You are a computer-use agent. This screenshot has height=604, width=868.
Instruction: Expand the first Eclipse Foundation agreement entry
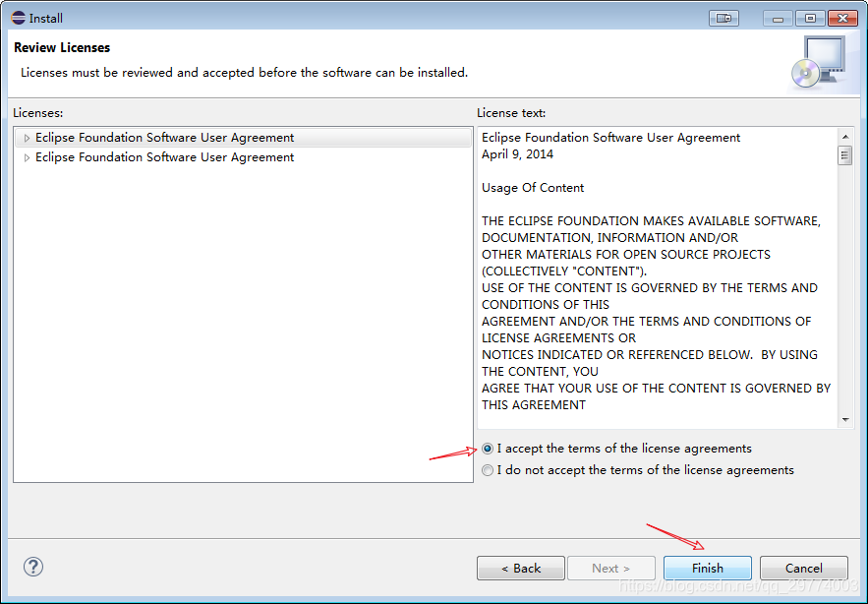pyautogui.click(x=27, y=138)
